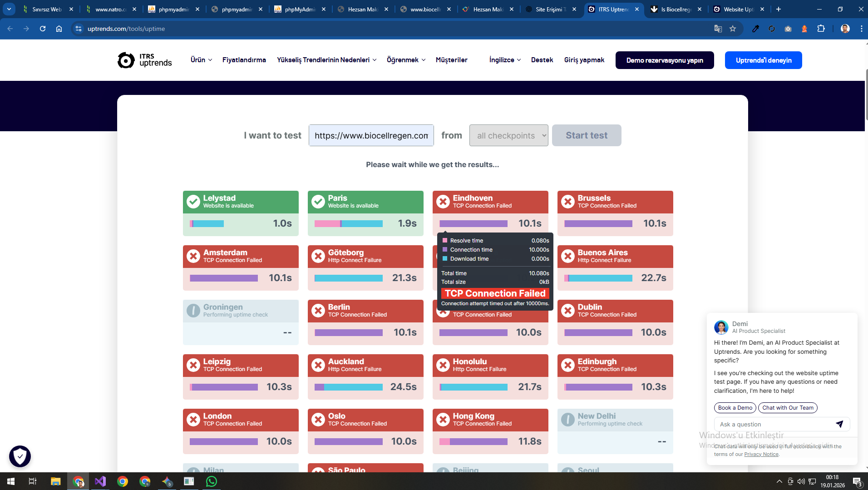Screen dimensions: 868x490
Task: Open the Müşteriler menu item
Action: [x=451, y=60]
